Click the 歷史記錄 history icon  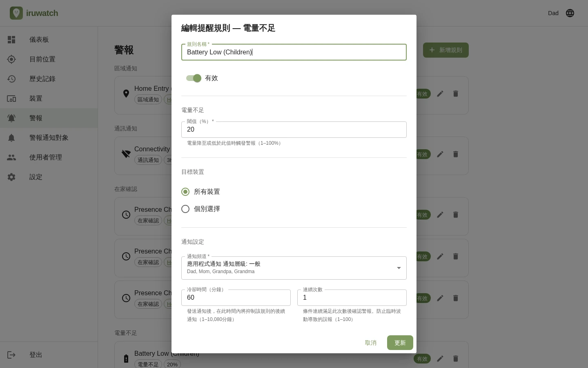point(11,79)
